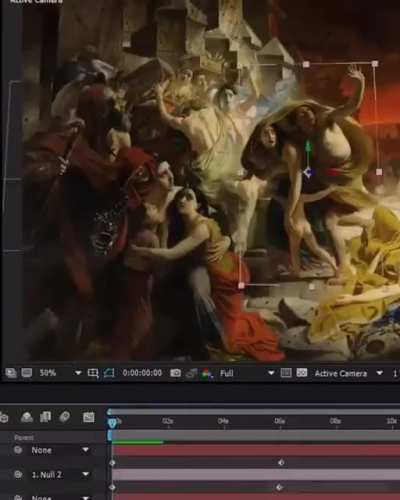Click the Region of Interest icon
Image resolution: width=400 pixels, height=500 pixels.
click(93, 373)
